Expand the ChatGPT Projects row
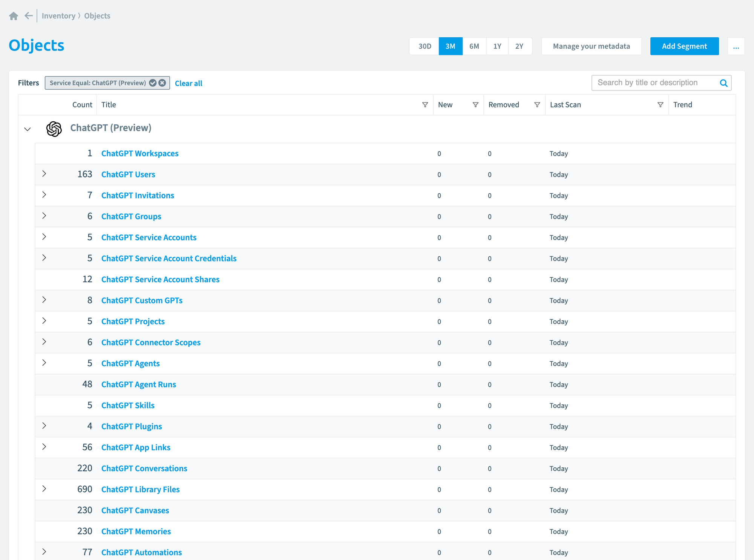The height and width of the screenshot is (560, 754). click(44, 321)
